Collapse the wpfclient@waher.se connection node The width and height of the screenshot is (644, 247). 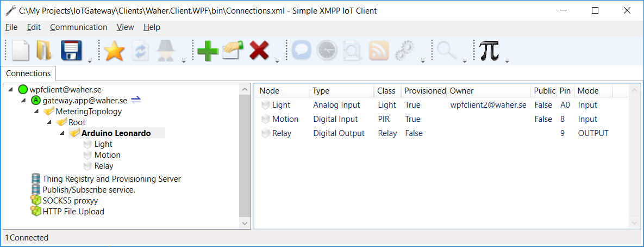pyautogui.click(x=12, y=90)
